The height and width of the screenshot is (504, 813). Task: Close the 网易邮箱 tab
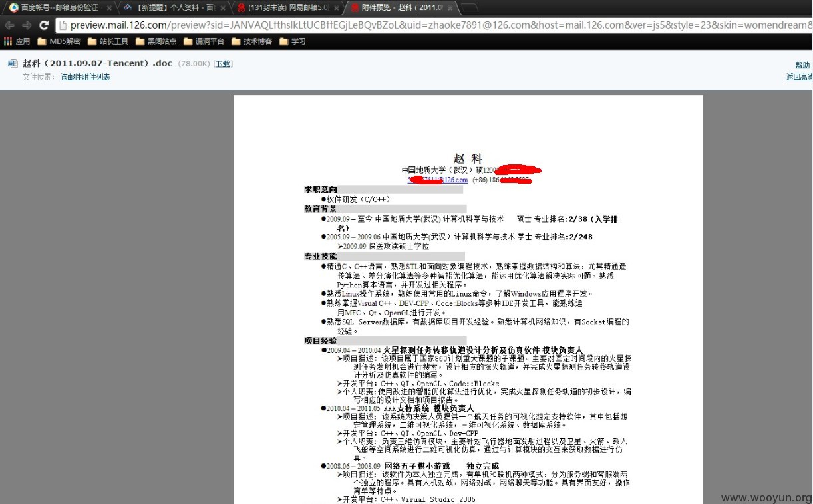(x=337, y=8)
